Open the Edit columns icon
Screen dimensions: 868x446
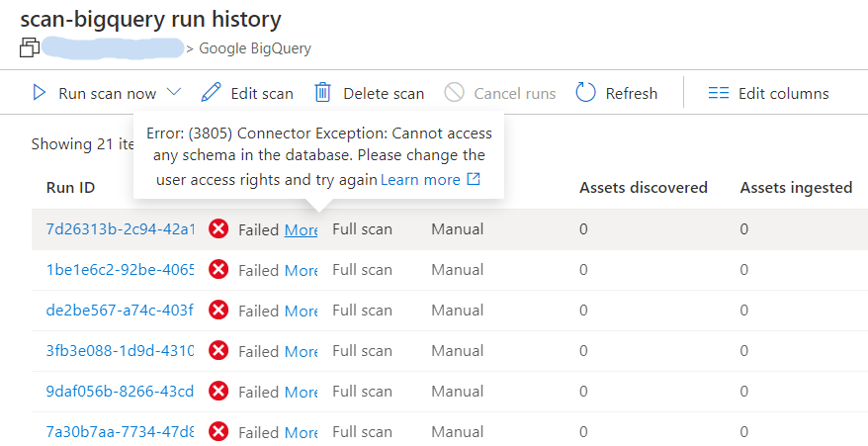coord(719,93)
